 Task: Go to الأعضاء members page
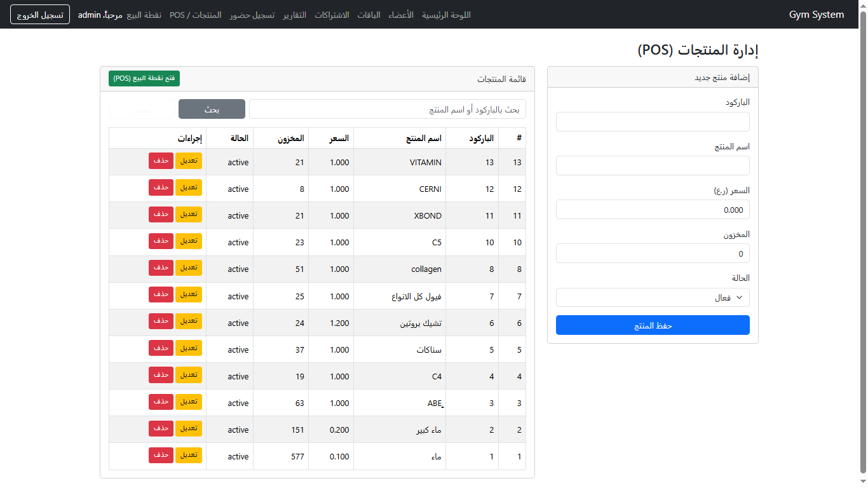(x=401, y=15)
